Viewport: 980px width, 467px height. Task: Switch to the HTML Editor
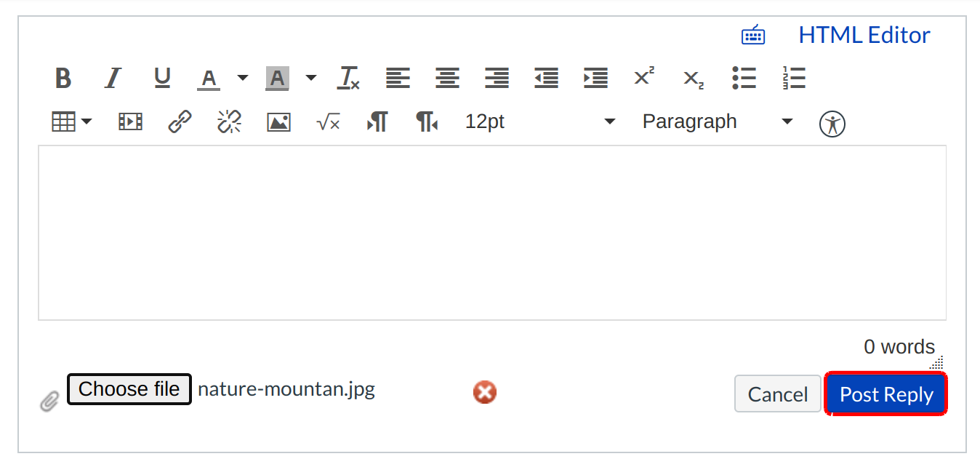864,34
